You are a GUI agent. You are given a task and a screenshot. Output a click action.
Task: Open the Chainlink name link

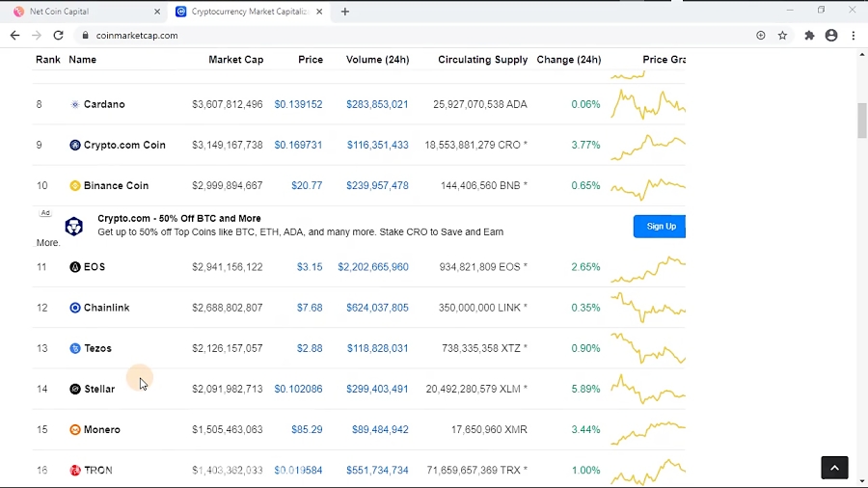click(106, 308)
